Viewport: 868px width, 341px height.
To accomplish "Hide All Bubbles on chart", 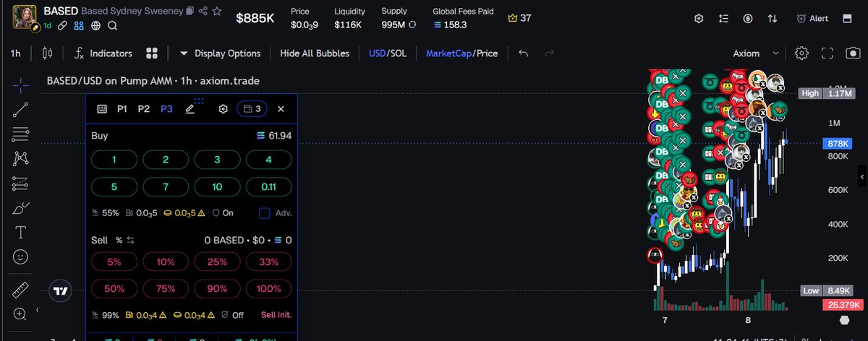I will pos(315,53).
